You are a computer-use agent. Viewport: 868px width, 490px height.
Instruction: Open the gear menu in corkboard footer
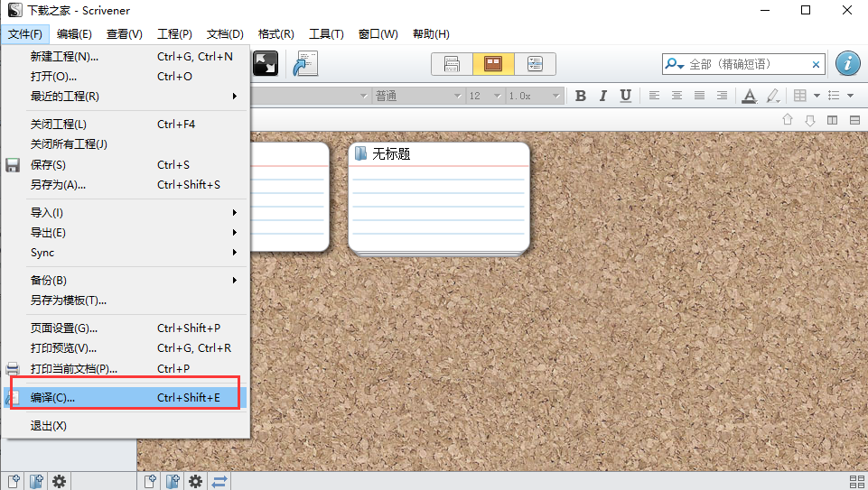[195, 481]
